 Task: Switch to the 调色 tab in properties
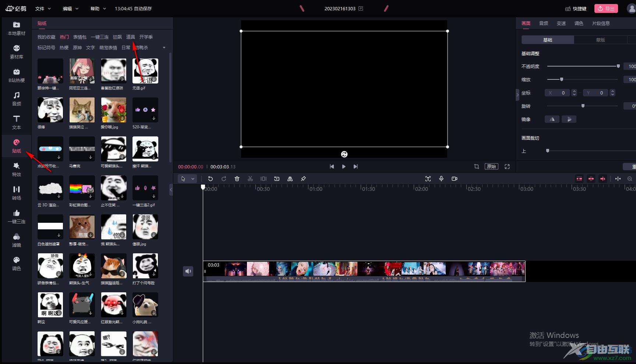coord(579,23)
